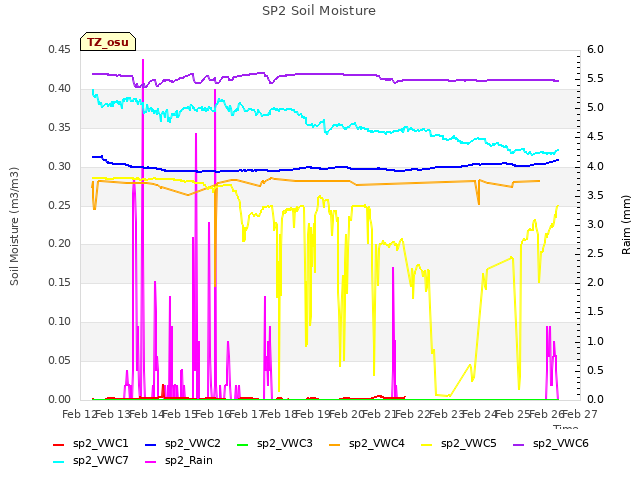Select the sp2_VWC2 legend label

pos(193,444)
